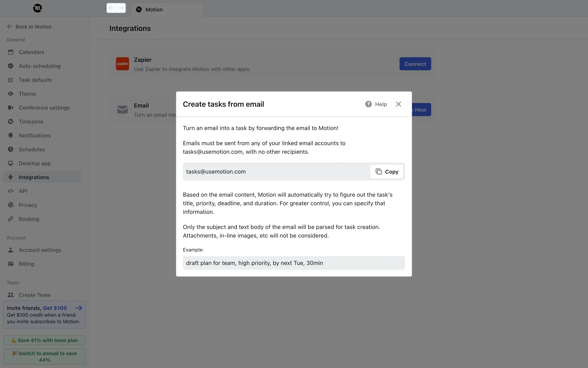Click the Create Team people icon
This screenshot has height=368, width=588.
coord(10,295)
